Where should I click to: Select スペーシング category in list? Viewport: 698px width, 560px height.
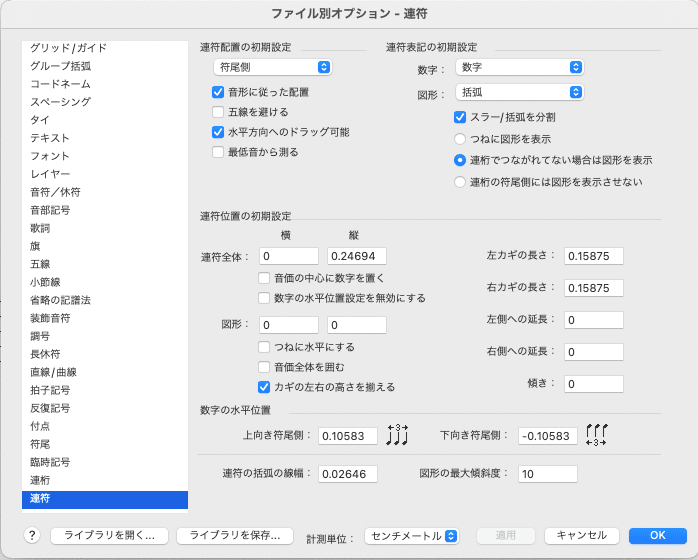tap(105, 102)
